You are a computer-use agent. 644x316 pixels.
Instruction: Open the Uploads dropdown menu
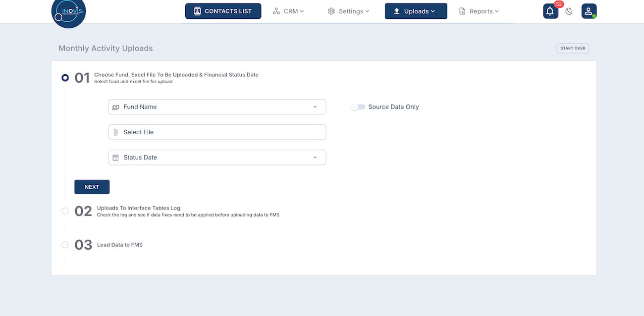point(416,11)
